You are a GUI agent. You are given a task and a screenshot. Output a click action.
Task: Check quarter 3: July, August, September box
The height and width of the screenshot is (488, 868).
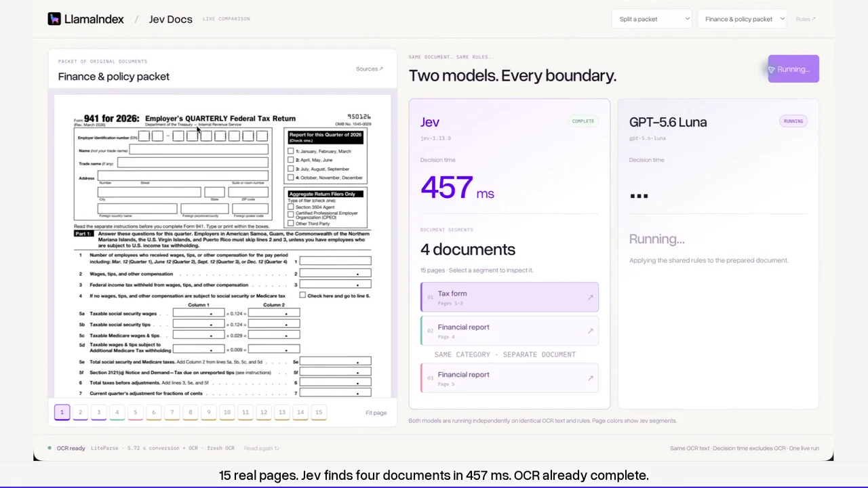(291, 169)
